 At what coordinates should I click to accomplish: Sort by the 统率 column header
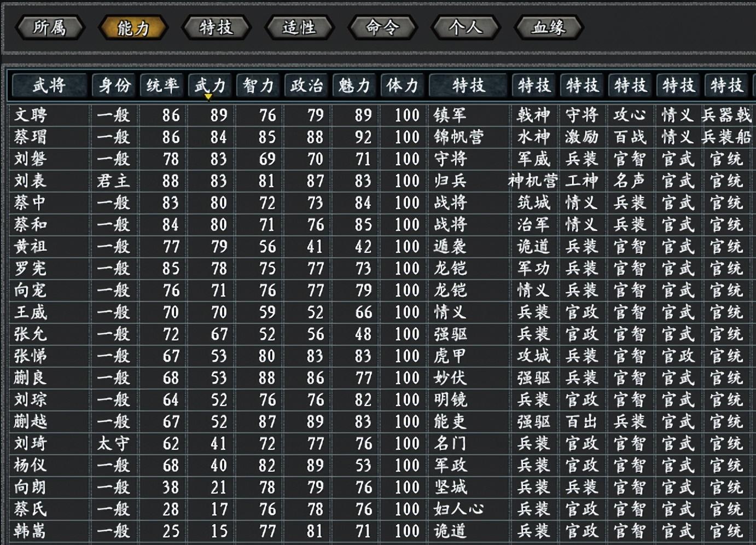point(162,85)
